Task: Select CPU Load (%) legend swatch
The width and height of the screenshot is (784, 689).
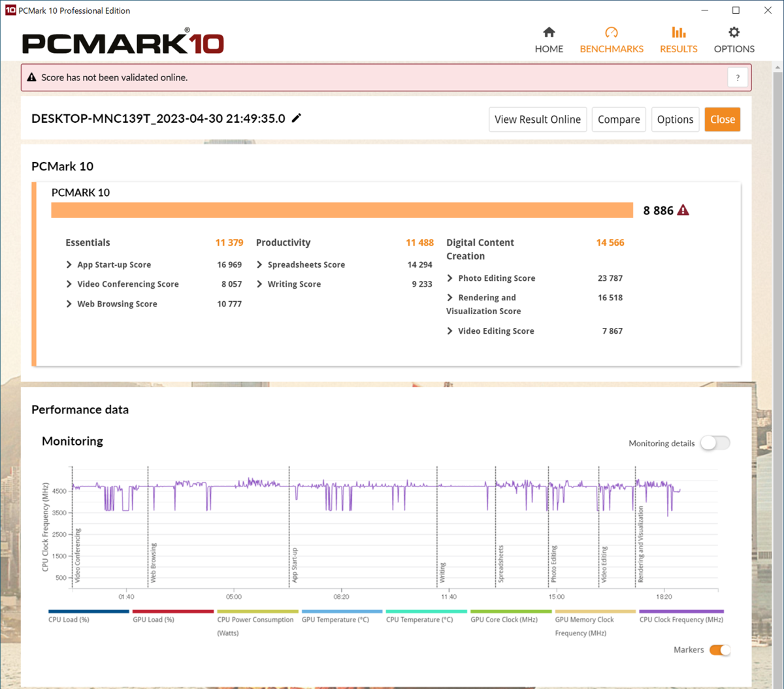Action: coord(88,612)
